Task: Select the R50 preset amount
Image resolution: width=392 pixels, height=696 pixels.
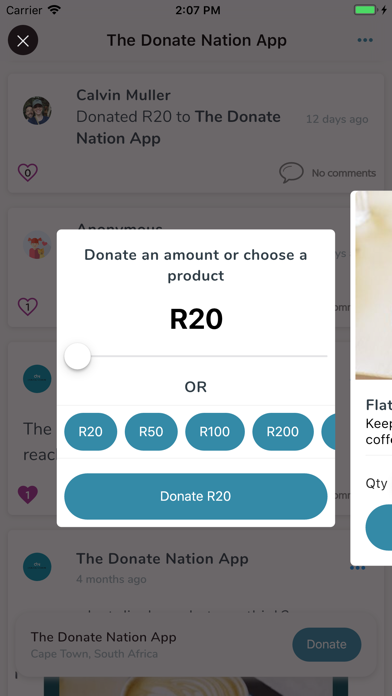Action: coord(151,432)
